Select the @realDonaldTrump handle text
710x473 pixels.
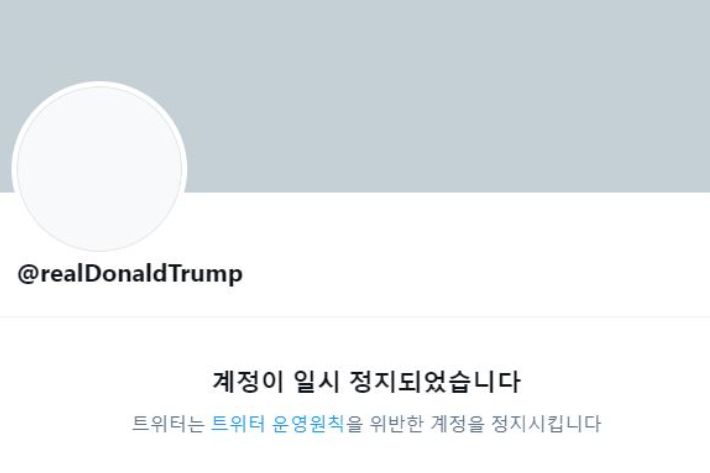click(x=130, y=273)
